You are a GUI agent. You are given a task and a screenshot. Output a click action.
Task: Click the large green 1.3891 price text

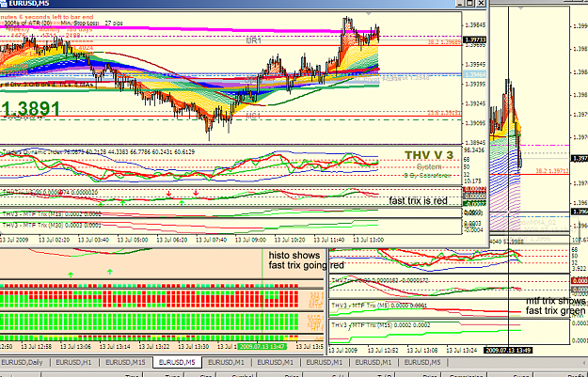30,109
